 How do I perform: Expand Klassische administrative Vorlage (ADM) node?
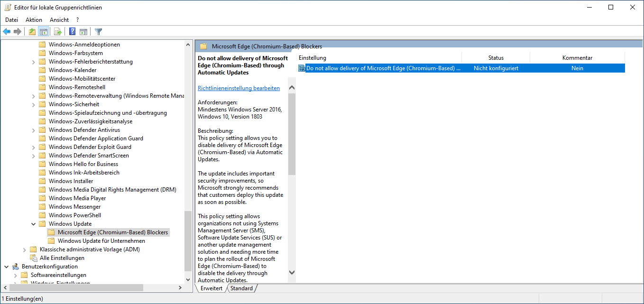coord(25,249)
